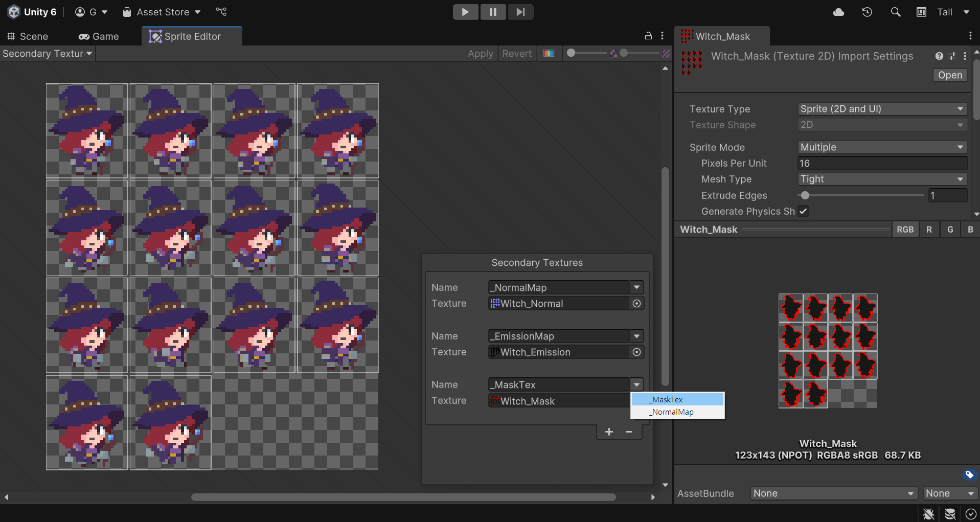Click the Search magnifier icon
This screenshot has height=522, width=980.
click(895, 12)
